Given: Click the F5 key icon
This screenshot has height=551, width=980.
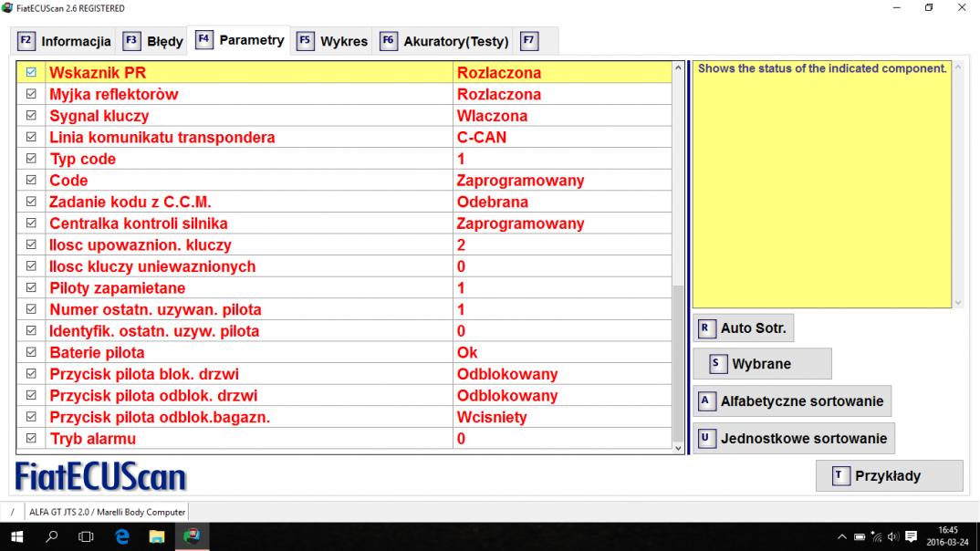Looking at the screenshot, I should coord(305,41).
